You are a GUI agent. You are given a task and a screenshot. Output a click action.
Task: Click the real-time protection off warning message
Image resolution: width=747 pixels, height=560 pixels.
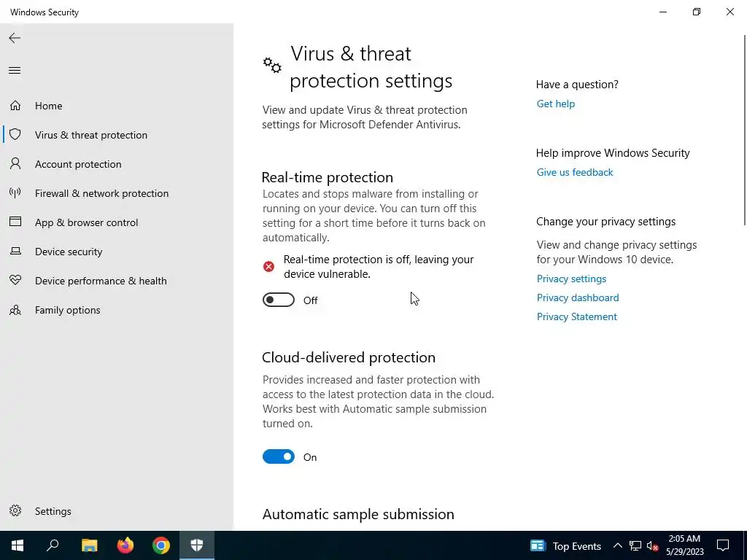click(x=379, y=267)
